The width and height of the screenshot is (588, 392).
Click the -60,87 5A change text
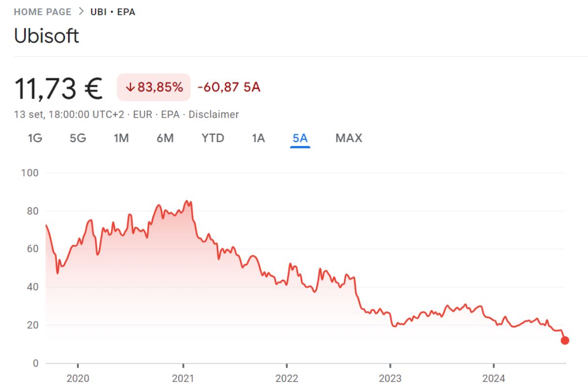(229, 88)
